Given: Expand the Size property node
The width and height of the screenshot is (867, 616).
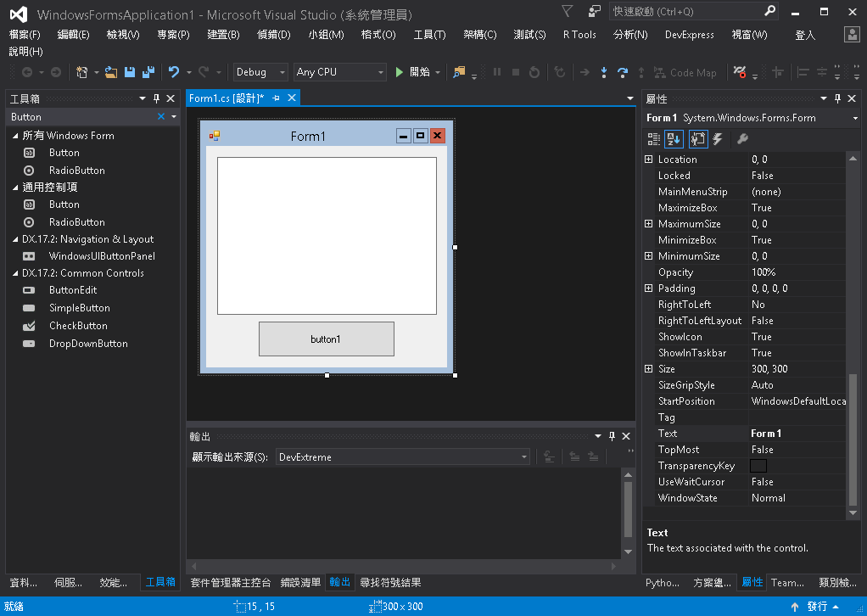Looking at the screenshot, I should click(x=649, y=369).
